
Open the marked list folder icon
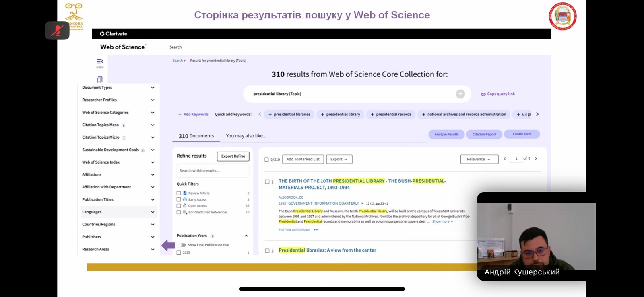point(100,80)
